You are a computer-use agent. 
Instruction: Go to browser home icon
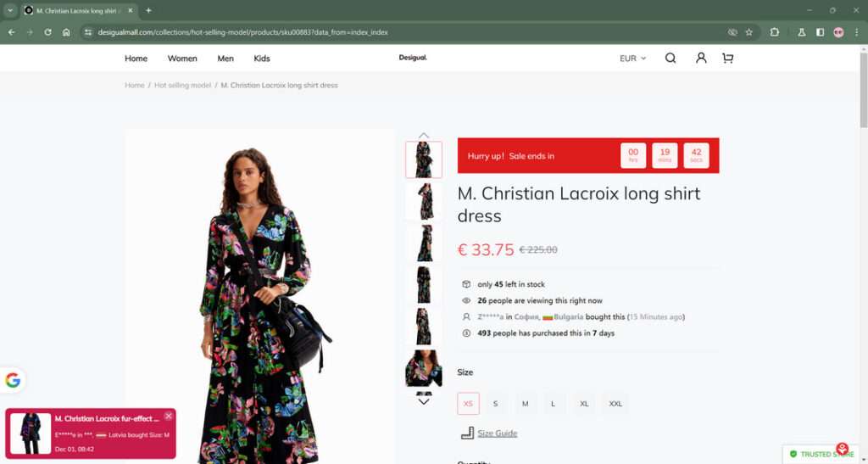66,32
